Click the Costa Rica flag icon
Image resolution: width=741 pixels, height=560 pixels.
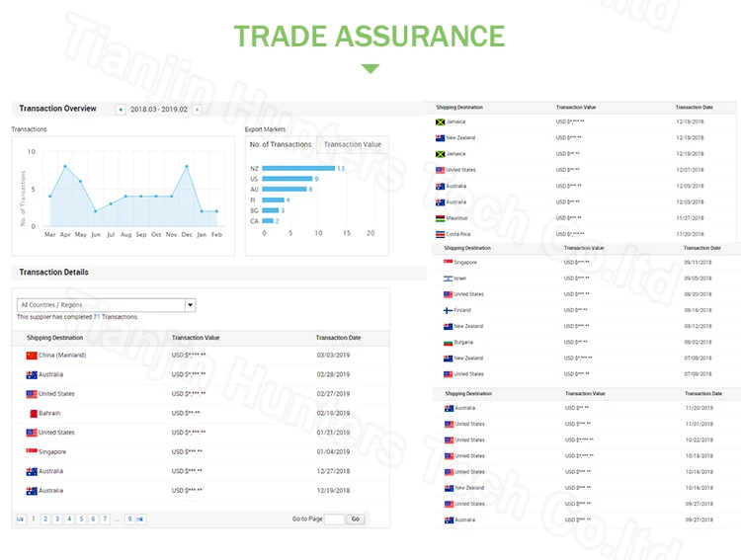[x=441, y=234]
